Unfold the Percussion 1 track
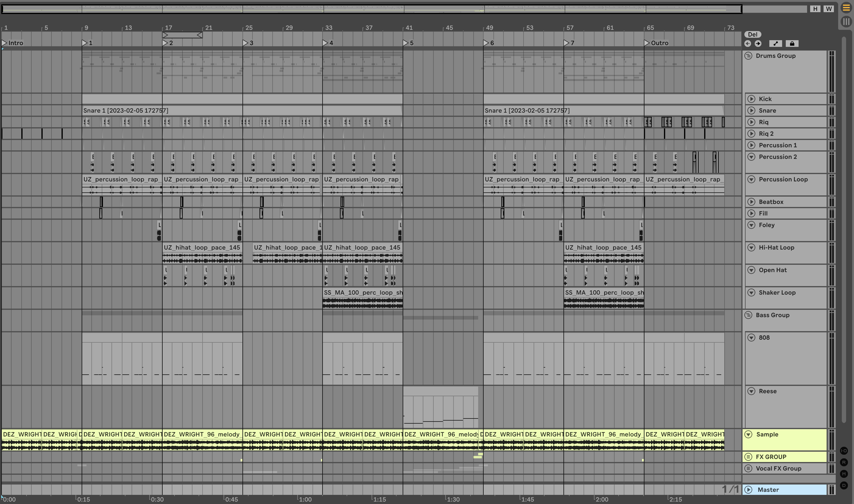The width and height of the screenshot is (854, 504). coord(751,145)
